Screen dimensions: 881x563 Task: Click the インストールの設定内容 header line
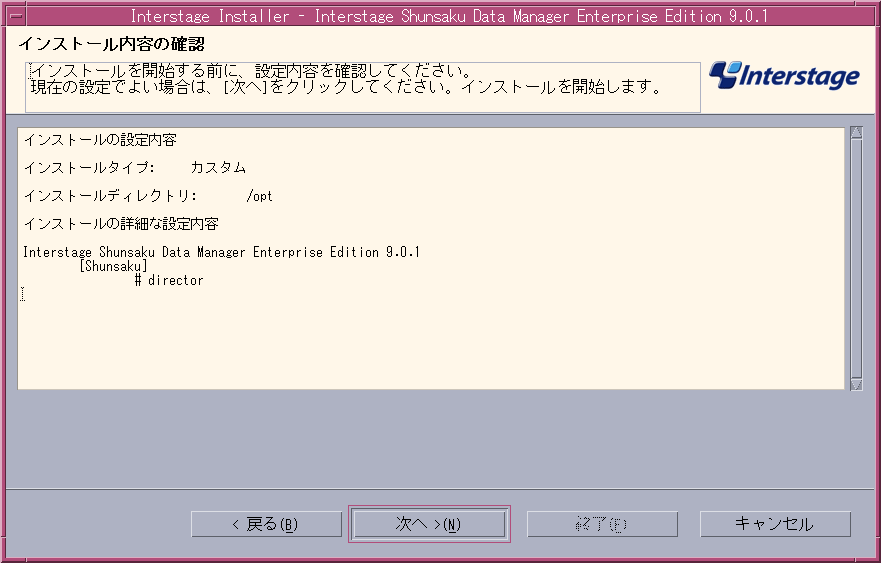100,139
